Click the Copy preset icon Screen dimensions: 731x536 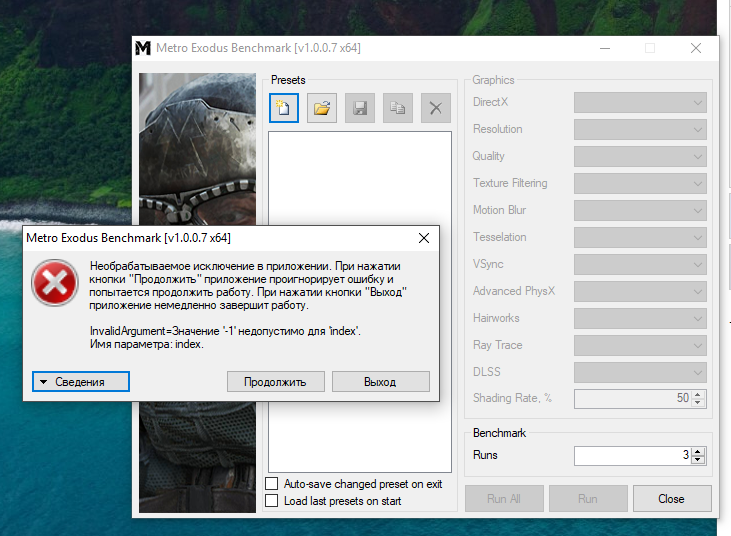point(398,108)
